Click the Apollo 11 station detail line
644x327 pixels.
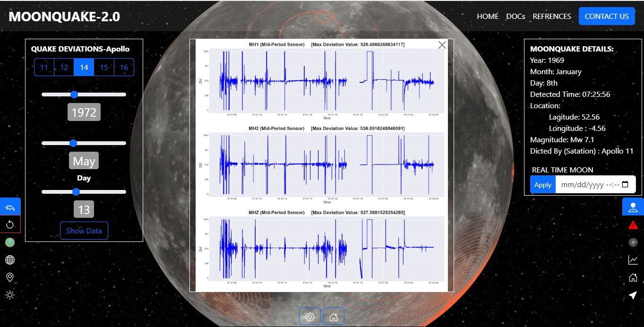coord(582,151)
